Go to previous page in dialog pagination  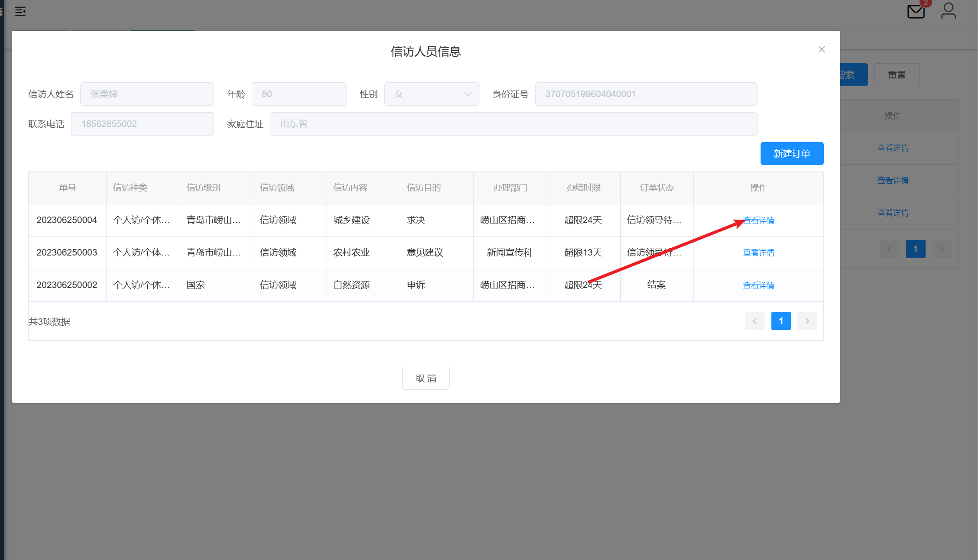[x=755, y=321]
